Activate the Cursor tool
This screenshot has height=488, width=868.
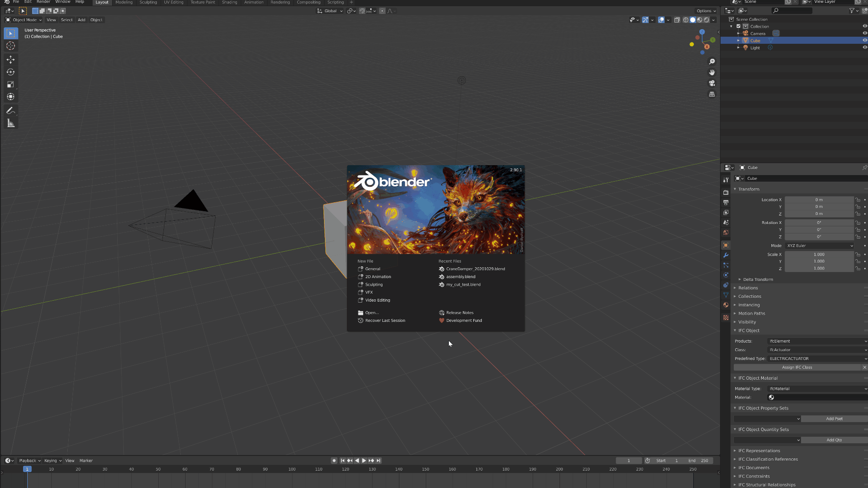click(11, 46)
